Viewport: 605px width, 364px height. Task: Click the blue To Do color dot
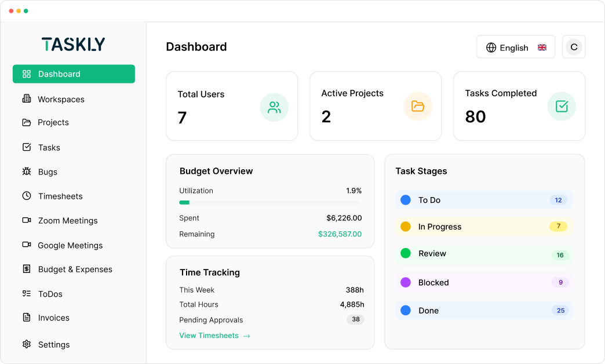406,200
